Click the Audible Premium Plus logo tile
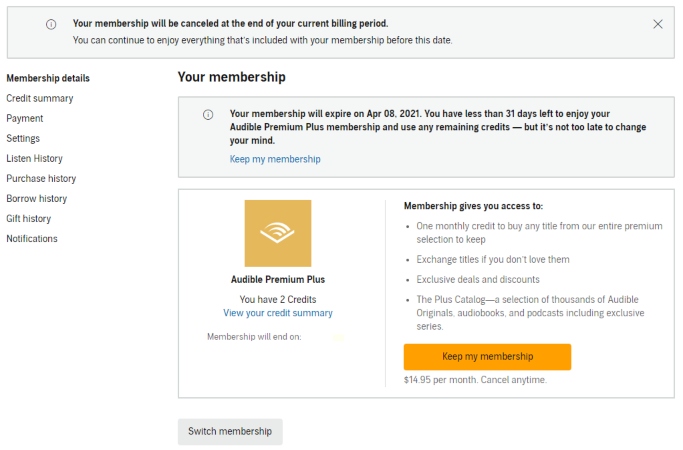The width and height of the screenshot is (683, 450). [x=278, y=233]
